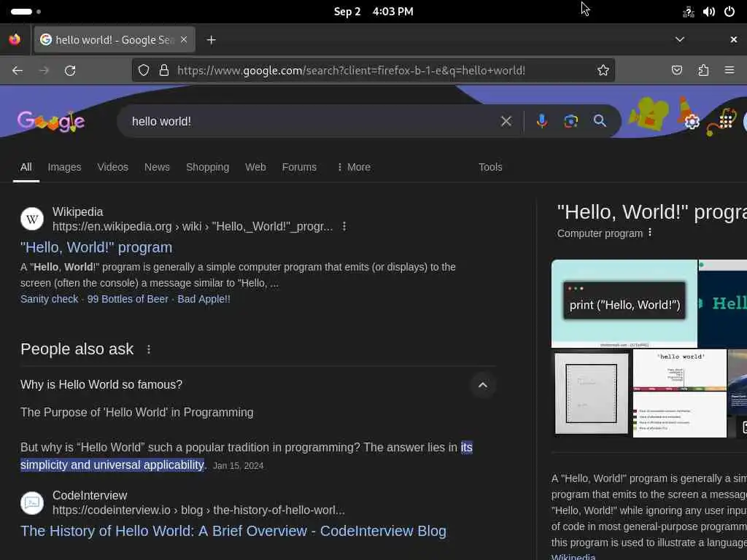The height and width of the screenshot is (560, 747).
Task: Save page to Pocket
Action: coord(676,71)
